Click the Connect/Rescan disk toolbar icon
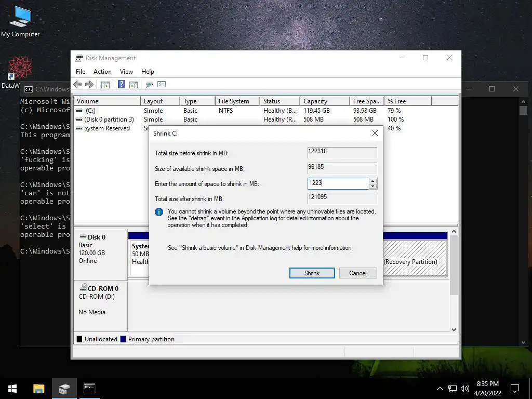 tap(149, 85)
